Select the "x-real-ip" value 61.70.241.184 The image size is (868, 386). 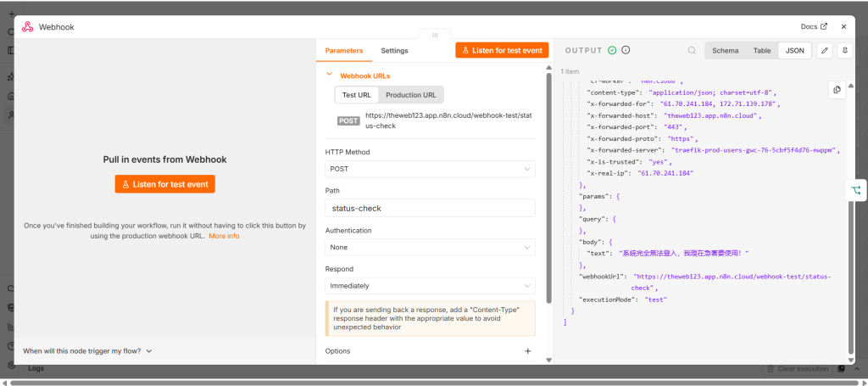coord(665,173)
